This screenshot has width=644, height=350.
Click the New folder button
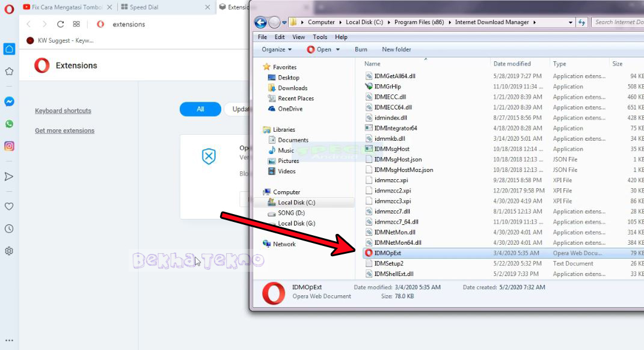pos(396,49)
